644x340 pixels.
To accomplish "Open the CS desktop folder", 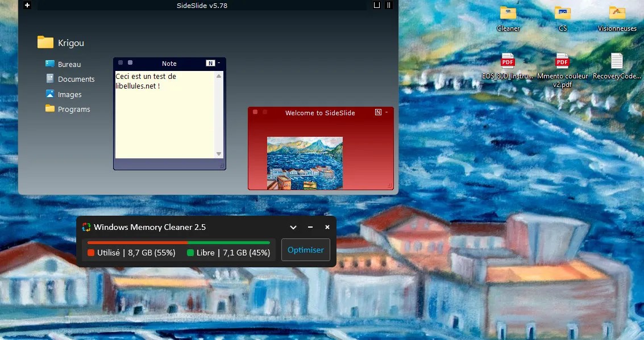I will (x=563, y=19).
